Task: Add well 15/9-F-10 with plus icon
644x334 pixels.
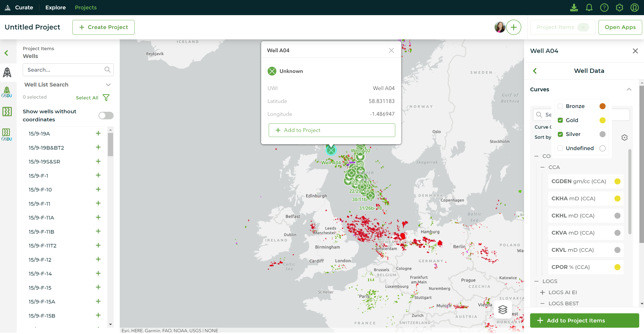Action: [x=98, y=189]
